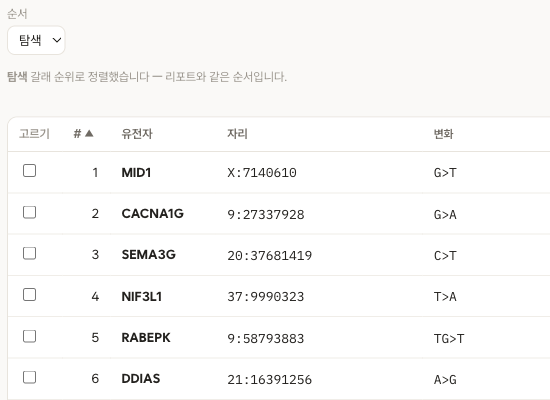
Task: Tick the checkbox for MID1 row
Action: (29, 171)
